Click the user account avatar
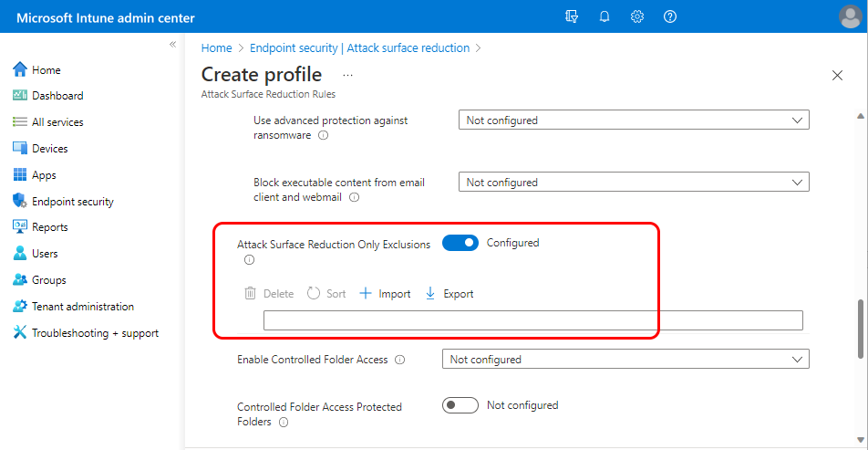The width and height of the screenshot is (868, 450). 850,16
